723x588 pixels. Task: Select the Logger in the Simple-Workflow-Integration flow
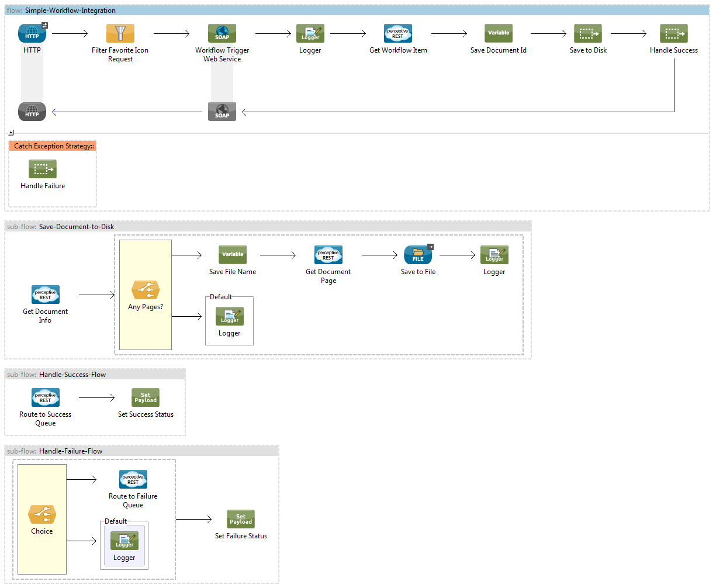(310, 33)
